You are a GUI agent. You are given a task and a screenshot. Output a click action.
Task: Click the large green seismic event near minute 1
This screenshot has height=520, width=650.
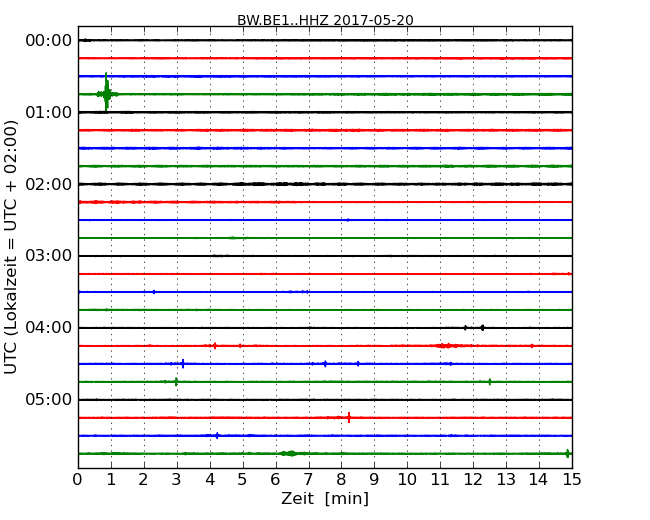(x=107, y=94)
